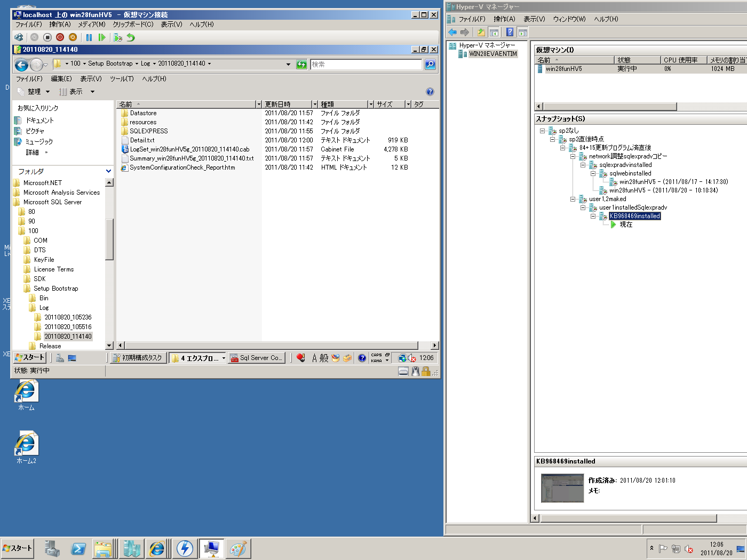Take a snapshot of the virtual machine
The width and height of the screenshot is (747, 560).
117,37
